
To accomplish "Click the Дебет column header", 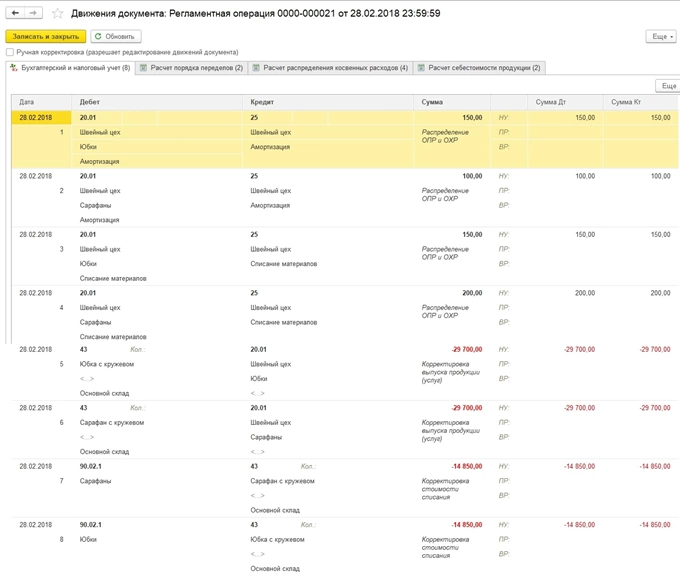I will pyautogui.click(x=157, y=102).
